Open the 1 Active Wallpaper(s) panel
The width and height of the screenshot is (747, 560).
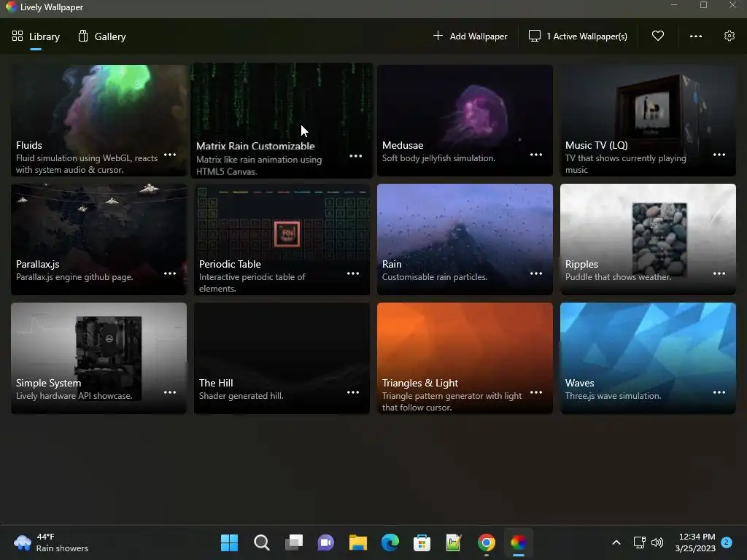578,36
